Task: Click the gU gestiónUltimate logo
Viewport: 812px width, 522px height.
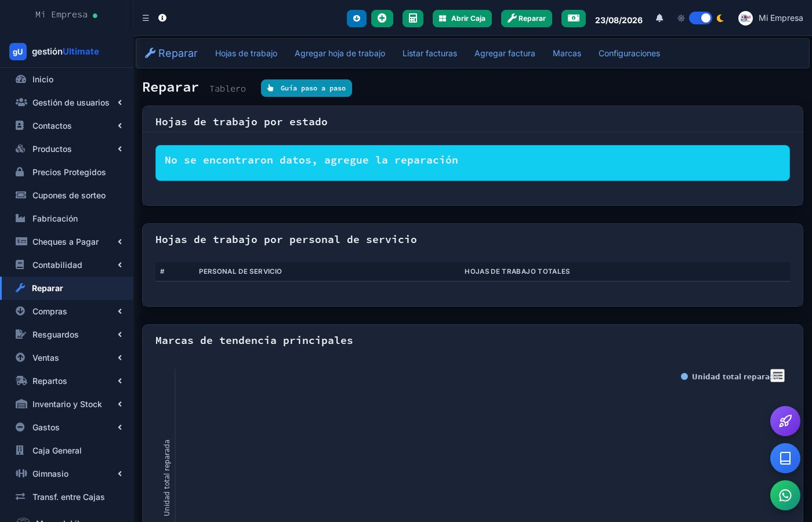Action: click(54, 52)
